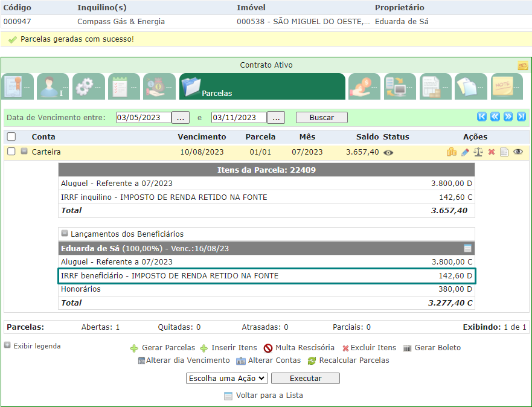532x407 pixels.
Task: Click tenant name Compass Gás & Energia
Action: pos(121,21)
